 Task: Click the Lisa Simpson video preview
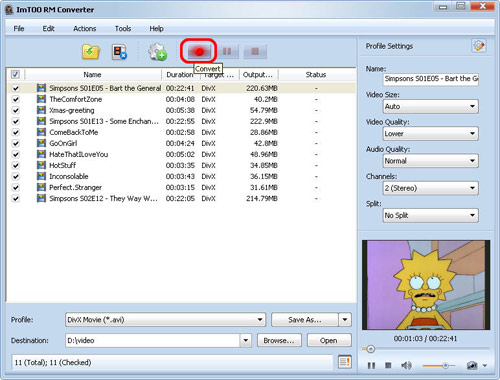pyautogui.click(x=426, y=285)
